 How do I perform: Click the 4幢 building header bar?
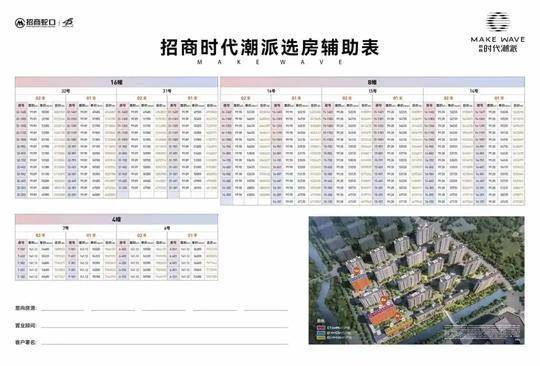point(116,219)
